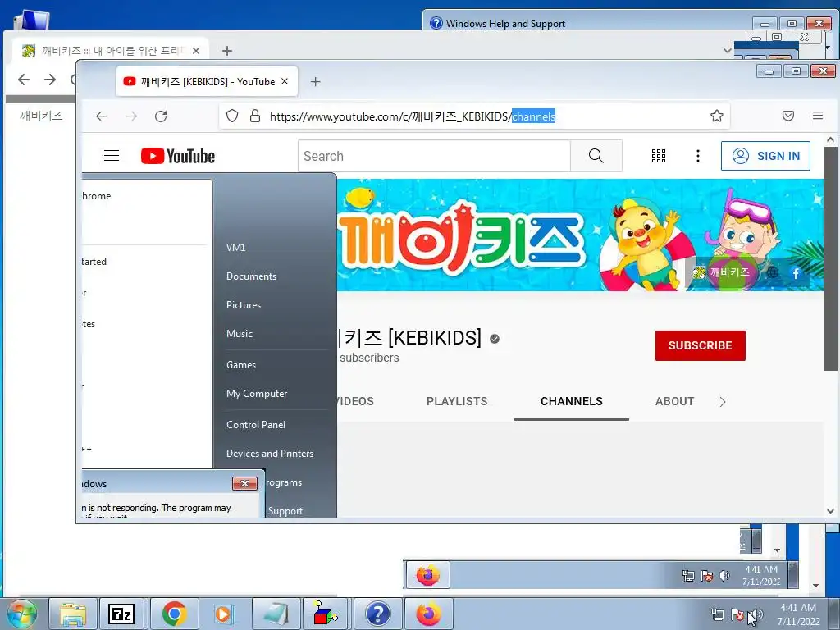Open the Facebook link on banner
The height and width of the screenshot is (630, 840).
(796, 273)
